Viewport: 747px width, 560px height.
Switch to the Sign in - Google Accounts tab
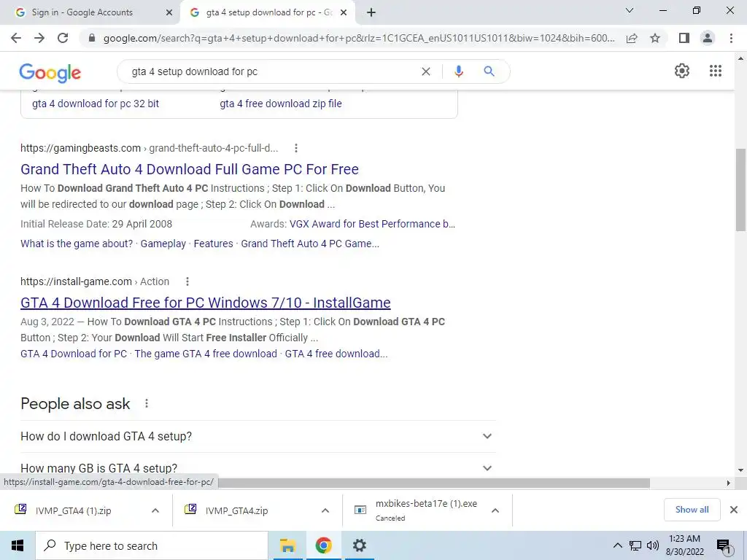(90, 13)
